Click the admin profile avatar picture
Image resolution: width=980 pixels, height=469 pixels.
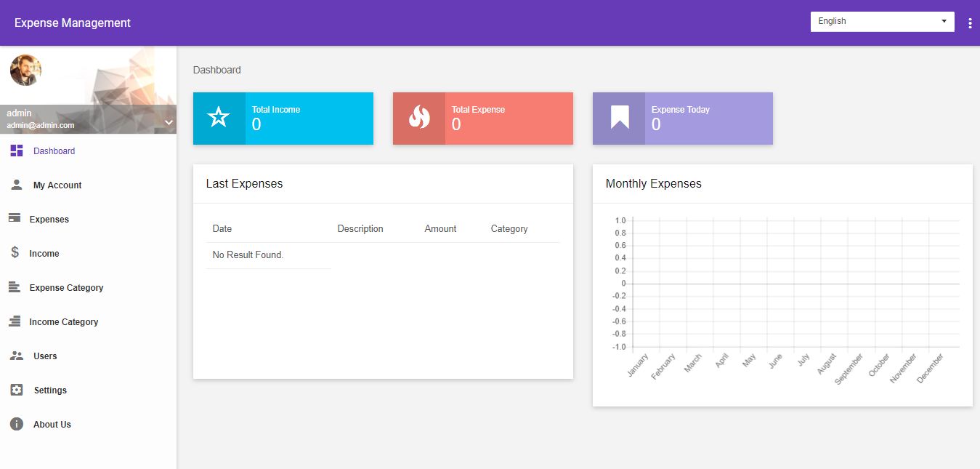click(25, 71)
